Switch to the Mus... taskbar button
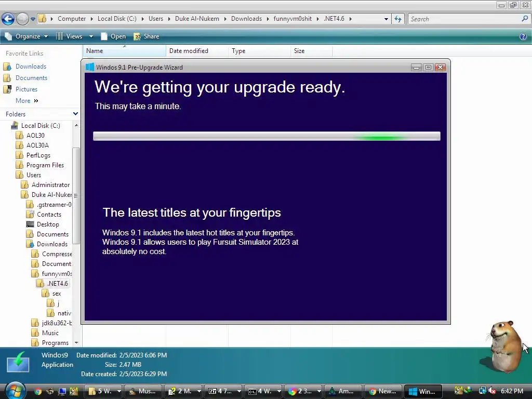This screenshot has height=399, width=532. (143, 391)
